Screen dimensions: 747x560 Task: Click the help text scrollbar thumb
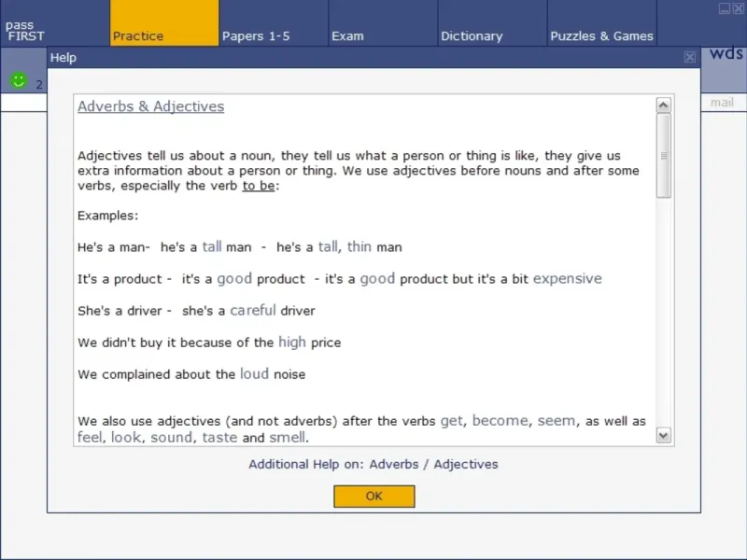pyautogui.click(x=663, y=155)
